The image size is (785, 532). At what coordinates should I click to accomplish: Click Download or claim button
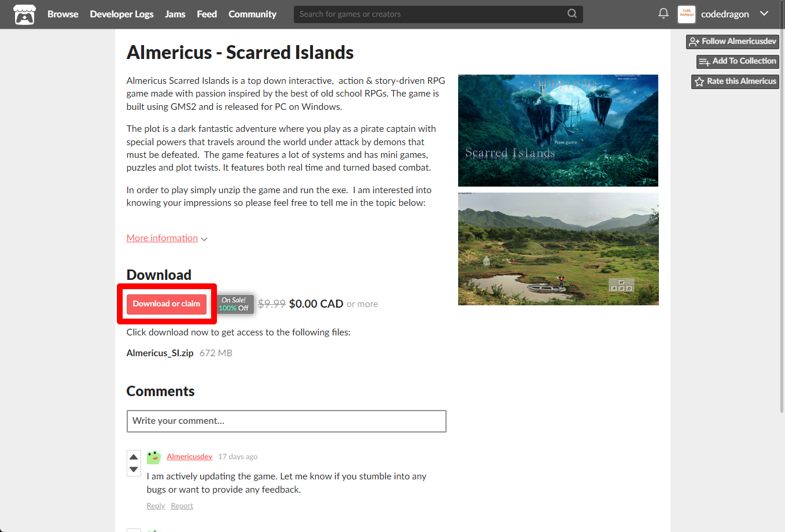(x=167, y=304)
